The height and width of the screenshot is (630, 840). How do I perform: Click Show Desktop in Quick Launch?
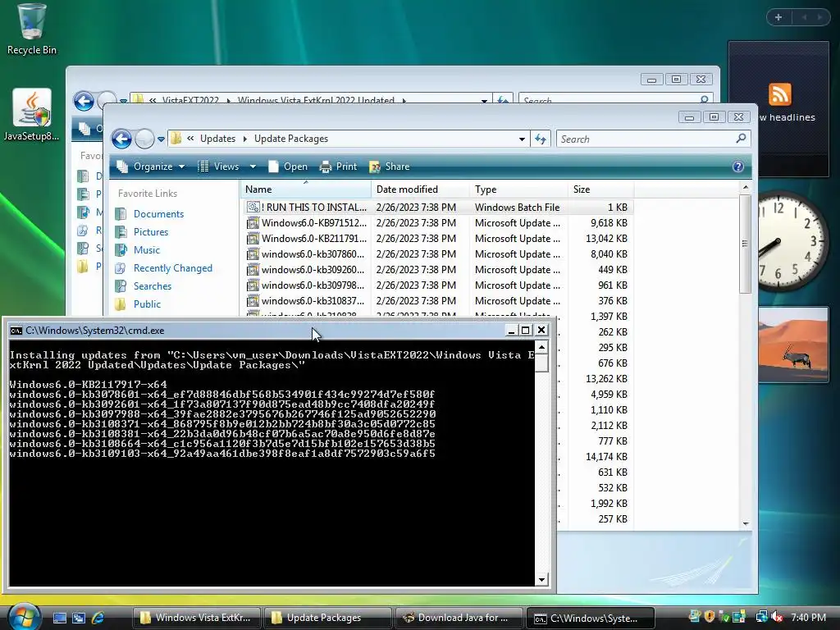click(x=59, y=618)
